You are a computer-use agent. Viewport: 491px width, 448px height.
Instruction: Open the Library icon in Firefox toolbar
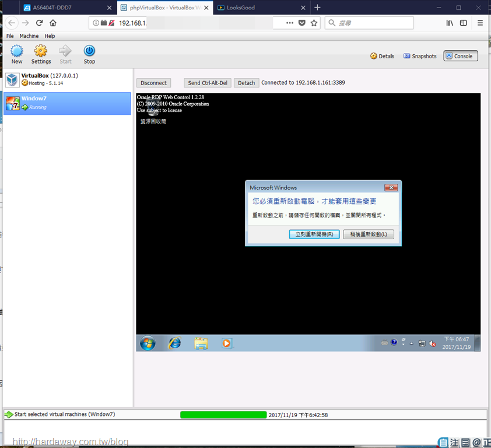450,23
